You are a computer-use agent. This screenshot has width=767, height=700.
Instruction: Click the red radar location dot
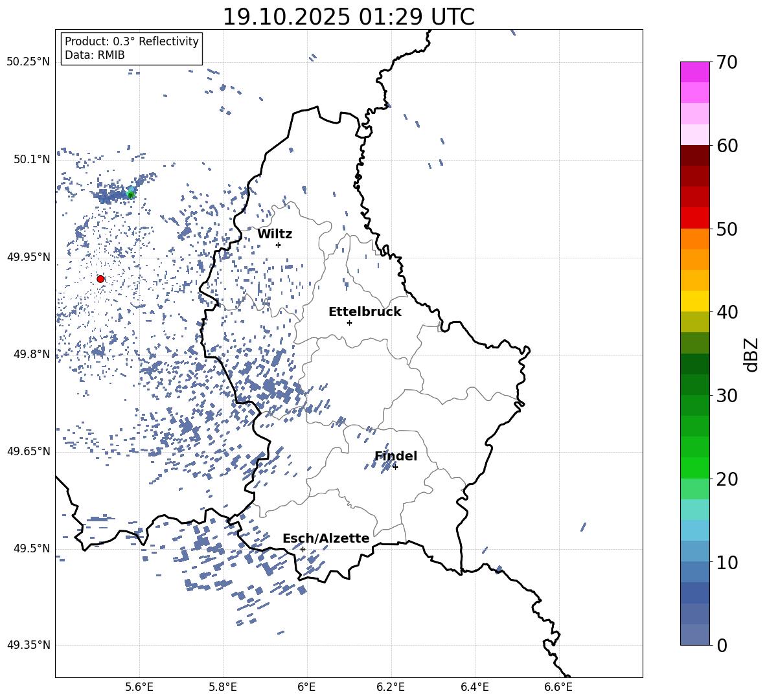coord(100,279)
